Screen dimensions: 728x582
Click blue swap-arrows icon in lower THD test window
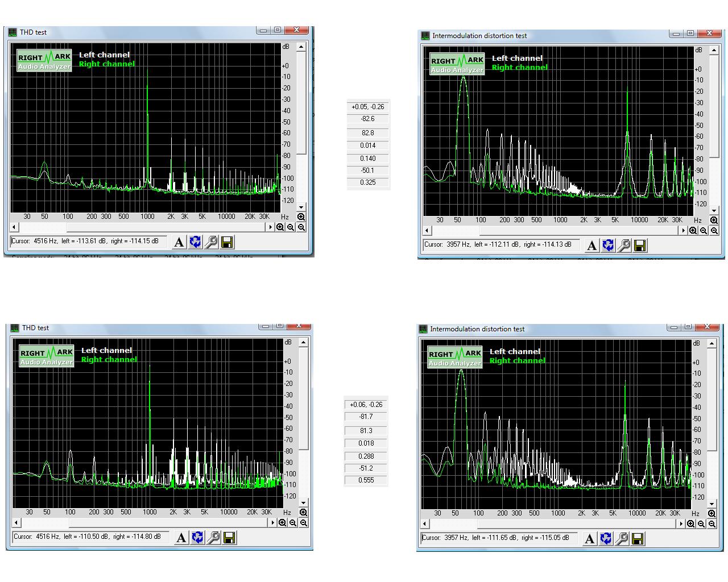click(197, 538)
